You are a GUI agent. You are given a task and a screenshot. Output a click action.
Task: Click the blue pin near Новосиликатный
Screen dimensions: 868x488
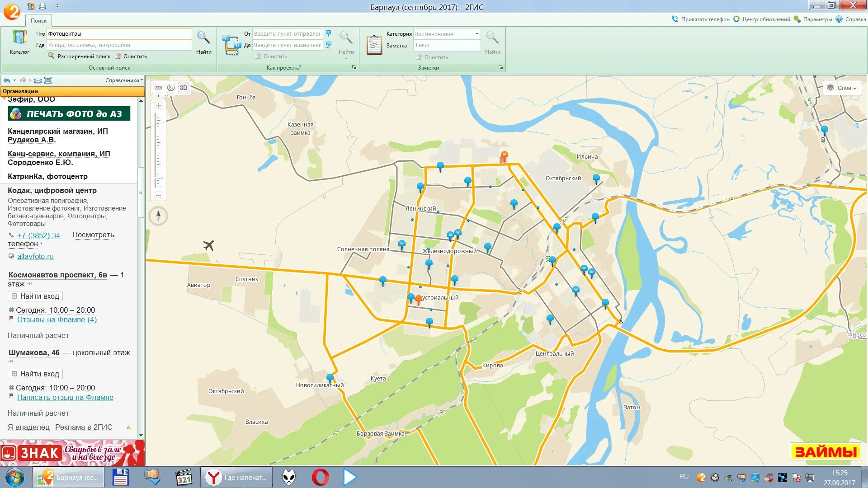330,378
